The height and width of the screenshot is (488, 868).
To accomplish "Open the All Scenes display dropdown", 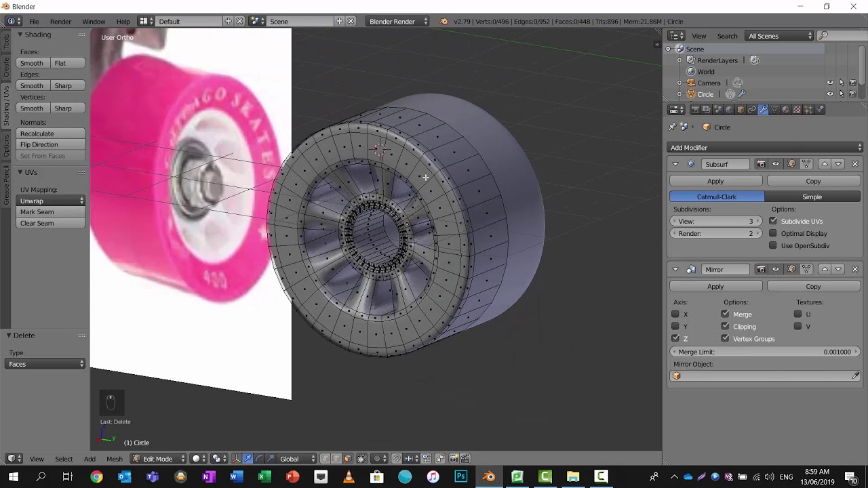I will coord(779,36).
